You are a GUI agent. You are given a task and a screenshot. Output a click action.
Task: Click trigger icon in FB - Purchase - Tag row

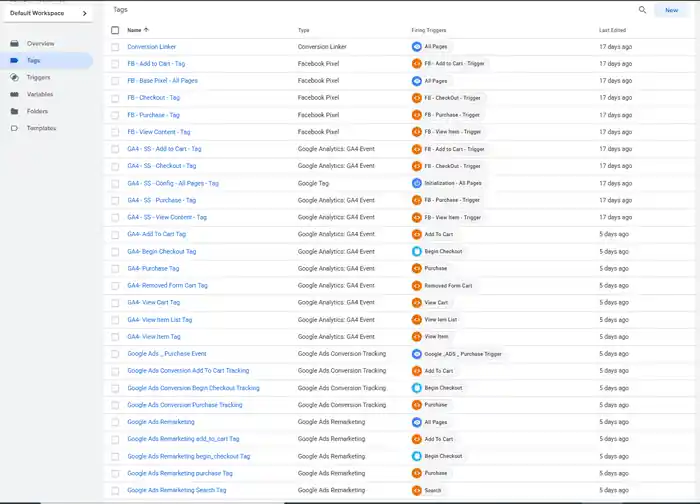coord(417,115)
